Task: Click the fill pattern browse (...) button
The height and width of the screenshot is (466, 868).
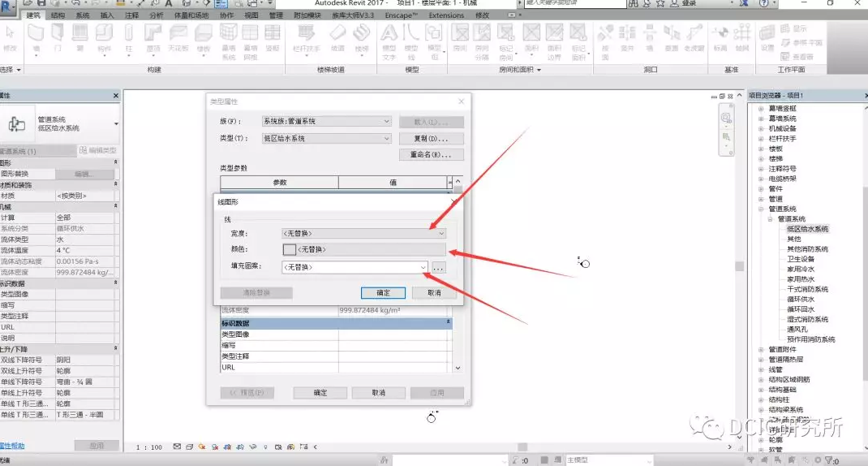Action: click(x=438, y=268)
